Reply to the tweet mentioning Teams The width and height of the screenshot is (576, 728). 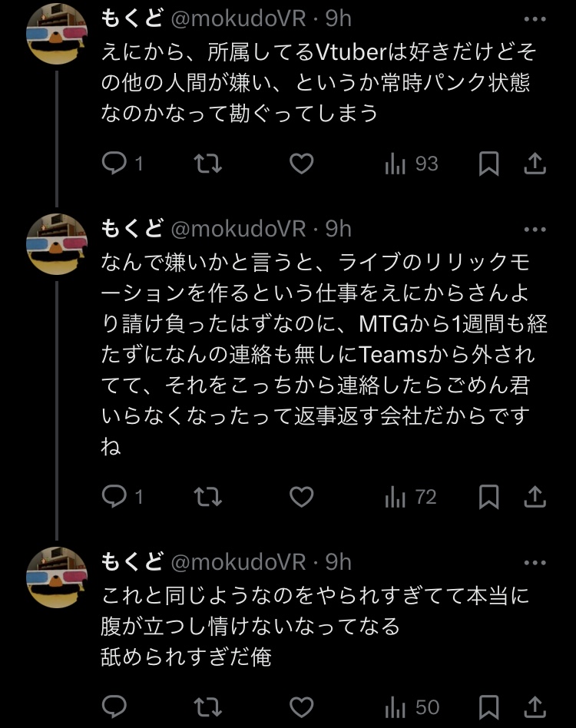point(114,498)
